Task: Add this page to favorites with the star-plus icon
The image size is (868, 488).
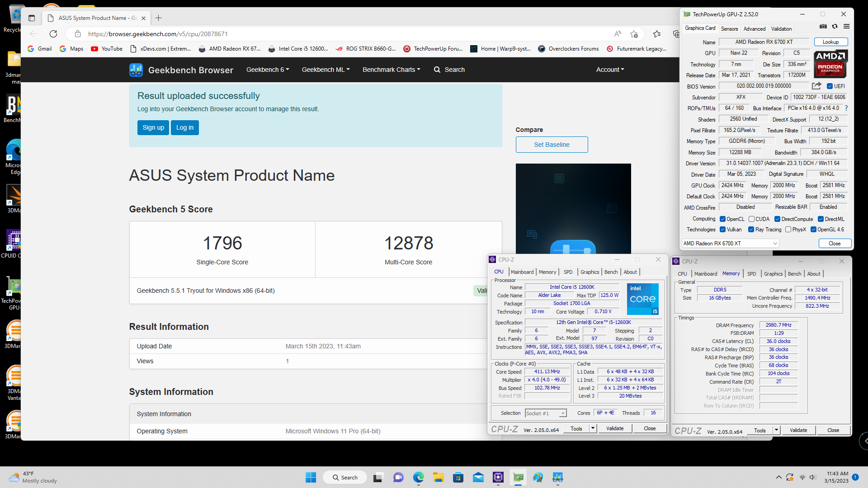Action: click(x=634, y=34)
